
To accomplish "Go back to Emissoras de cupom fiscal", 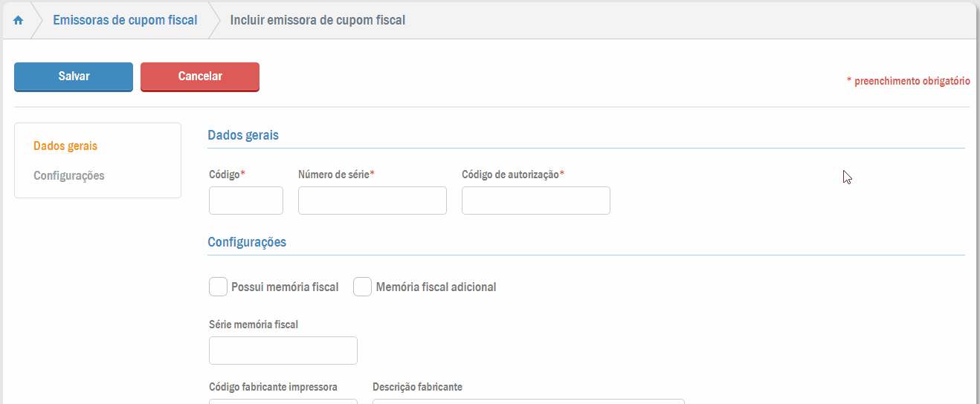I will (x=125, y=21).
